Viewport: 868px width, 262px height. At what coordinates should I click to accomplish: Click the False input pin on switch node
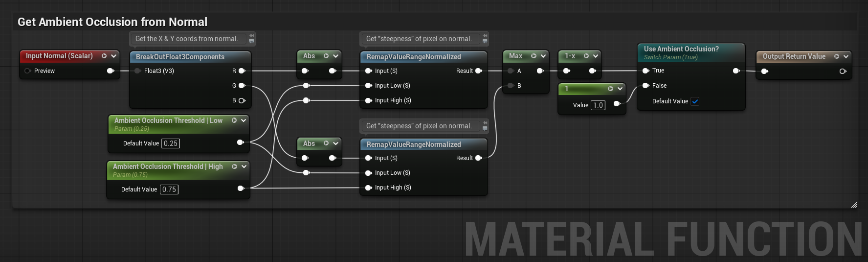pyautogui.click(x=646, y=86)
